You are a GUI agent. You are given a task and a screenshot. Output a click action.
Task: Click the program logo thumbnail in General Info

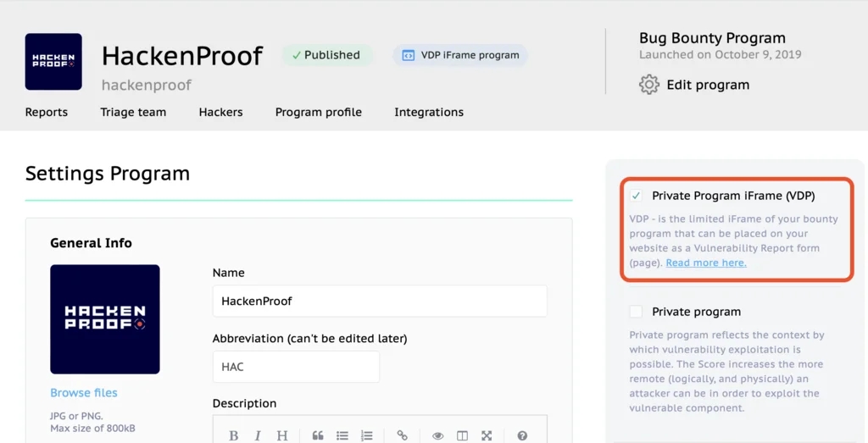pos(105,319)
